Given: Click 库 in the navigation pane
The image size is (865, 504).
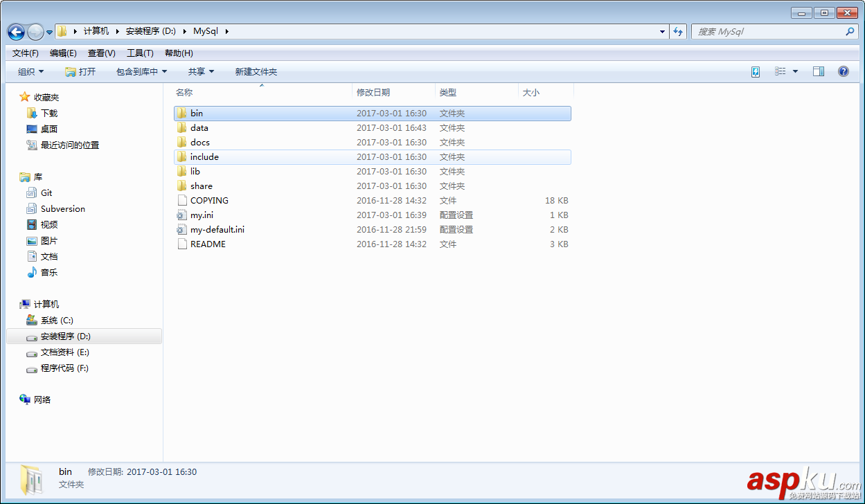Looking at the screenshot, I should (x=38, y=177).
